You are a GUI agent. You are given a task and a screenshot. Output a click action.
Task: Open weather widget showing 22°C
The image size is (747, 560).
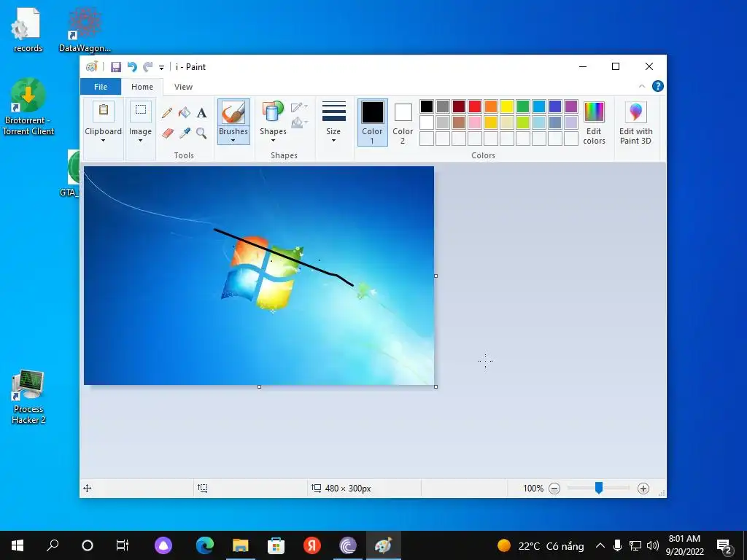[x=541, y=545]
